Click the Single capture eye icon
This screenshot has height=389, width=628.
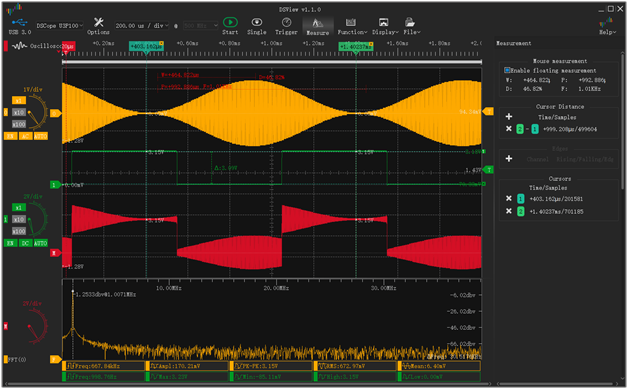coord(257,22)
